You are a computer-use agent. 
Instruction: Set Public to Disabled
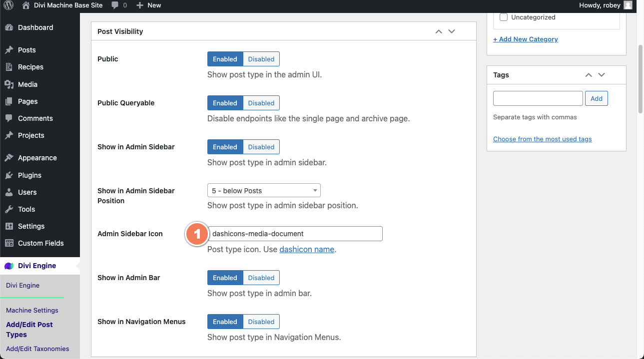click(261, 59)
